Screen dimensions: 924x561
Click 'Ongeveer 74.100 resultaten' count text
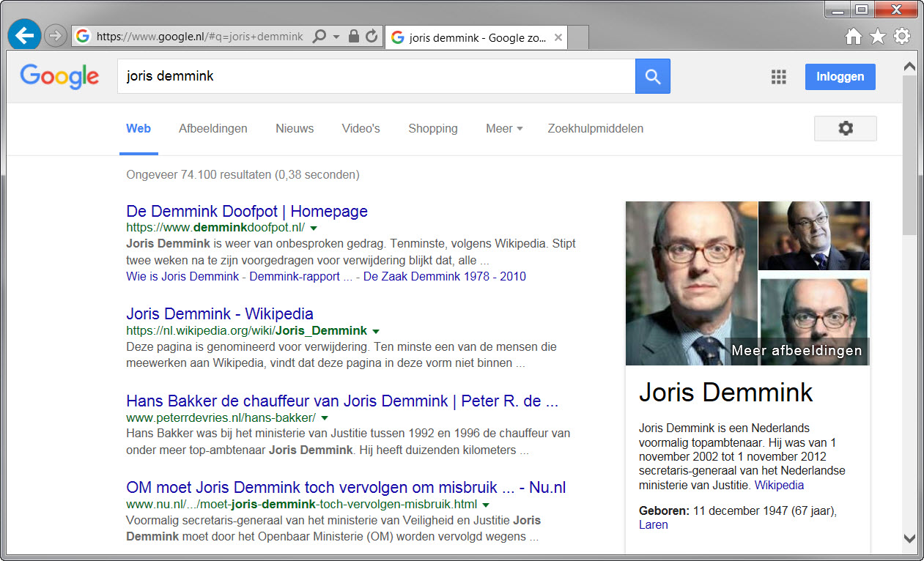coord(243,175)
